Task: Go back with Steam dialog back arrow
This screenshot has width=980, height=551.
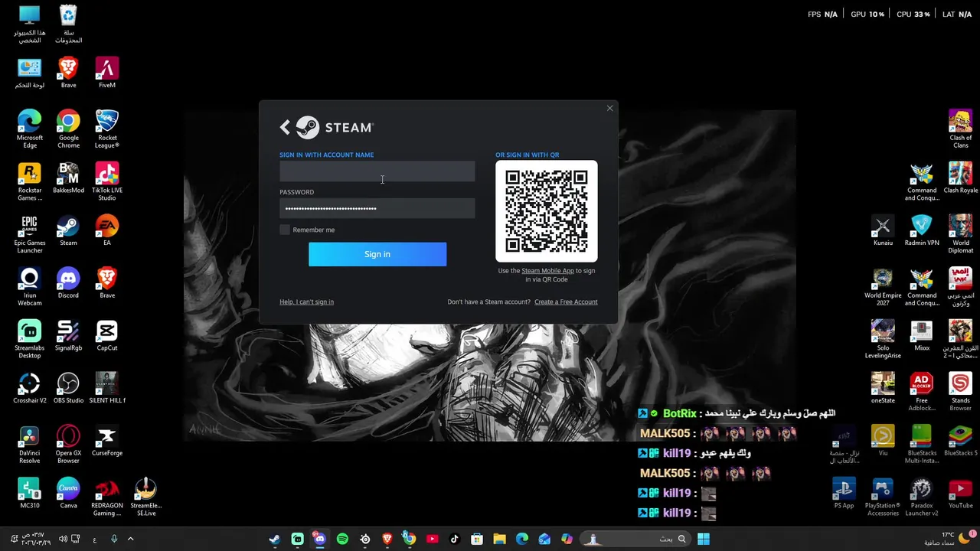Action: 285,128
